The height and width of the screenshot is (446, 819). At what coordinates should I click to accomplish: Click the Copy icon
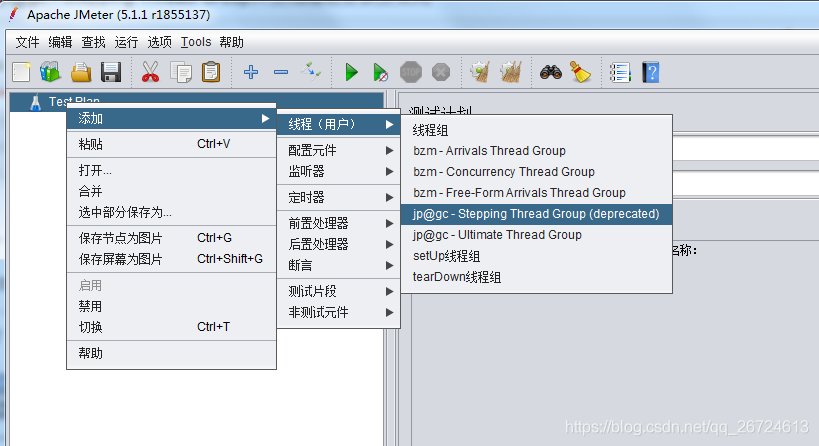[x=181, y=72]
